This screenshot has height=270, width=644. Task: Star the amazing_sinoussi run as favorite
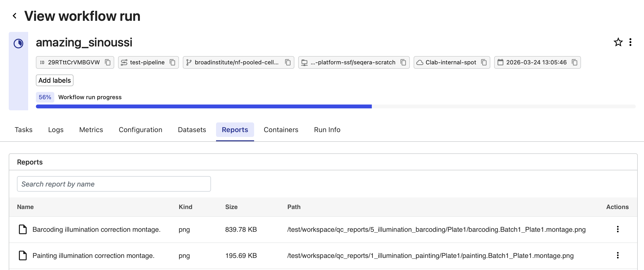coord(618,42)
